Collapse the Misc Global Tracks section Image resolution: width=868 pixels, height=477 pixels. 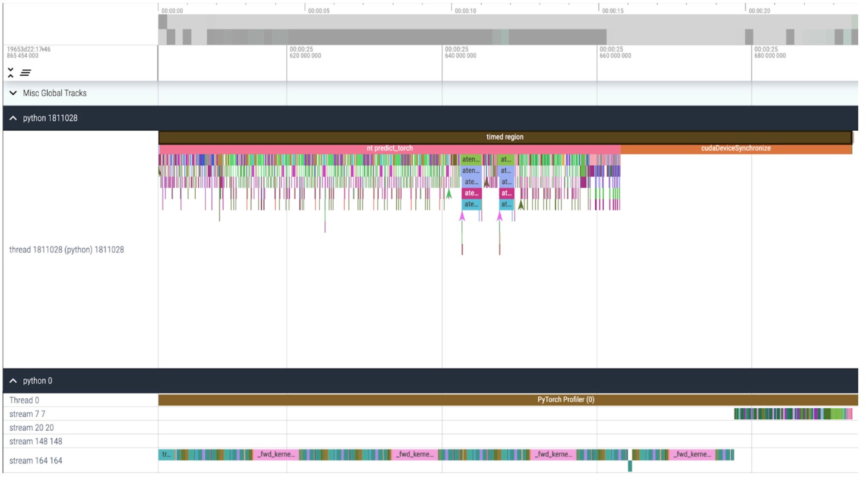pos(13,93)
